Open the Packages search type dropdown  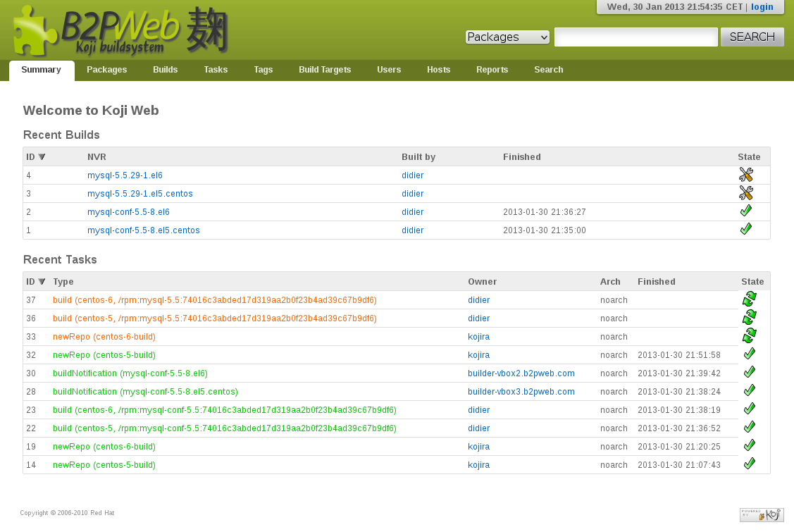507,37
